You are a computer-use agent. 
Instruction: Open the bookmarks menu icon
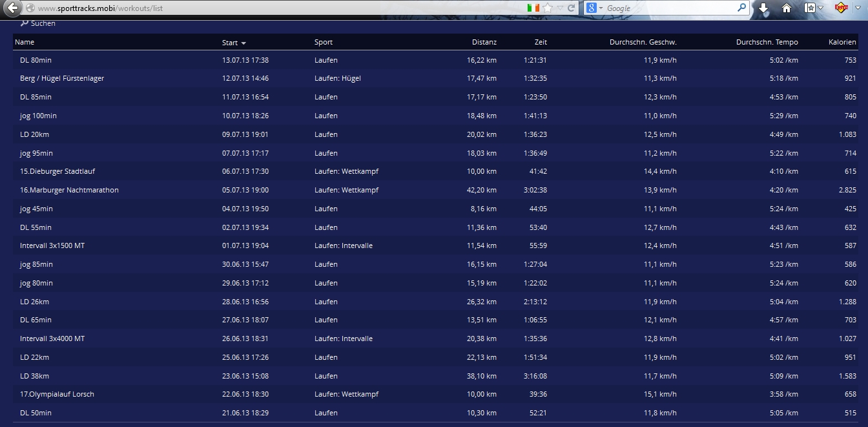tap(810, 8)
